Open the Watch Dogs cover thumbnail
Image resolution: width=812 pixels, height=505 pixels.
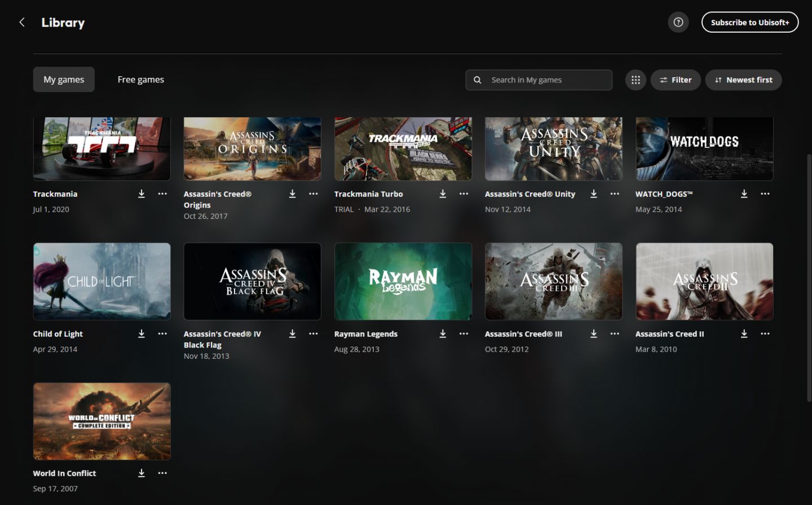(704, 149)
